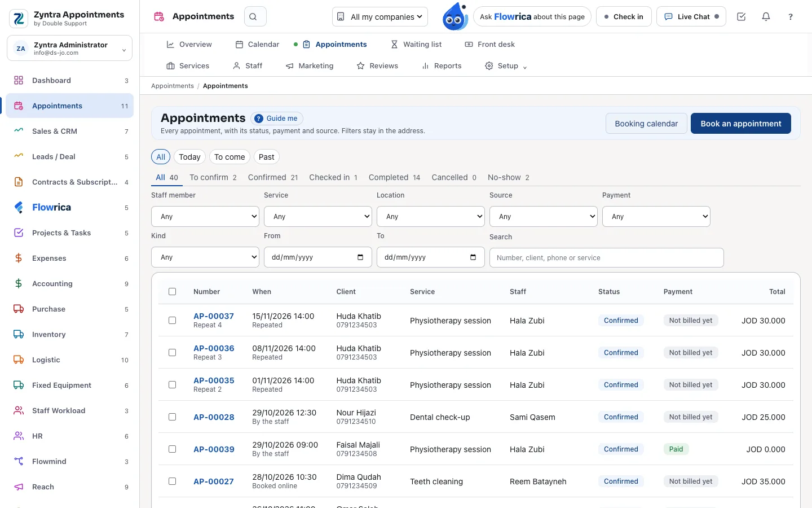Click the help question mark icon

click(x=791, y=17)
